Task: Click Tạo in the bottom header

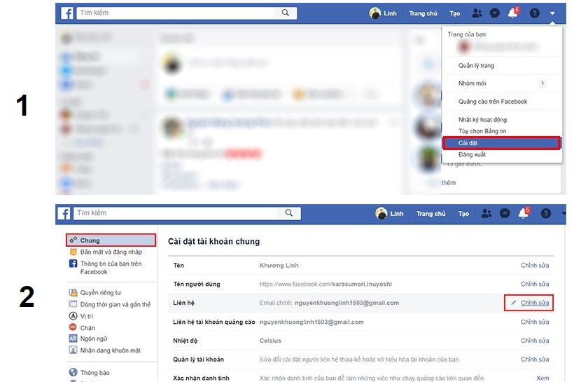Action: tap(463, 213)
